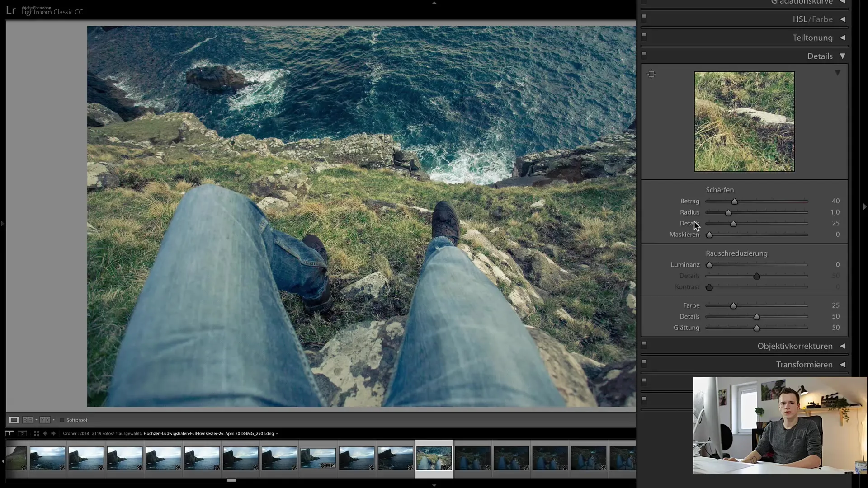This screenshot has width=868, height=488.
Task: Toggle the Details panel on/off switch
Action: (644, 55)
